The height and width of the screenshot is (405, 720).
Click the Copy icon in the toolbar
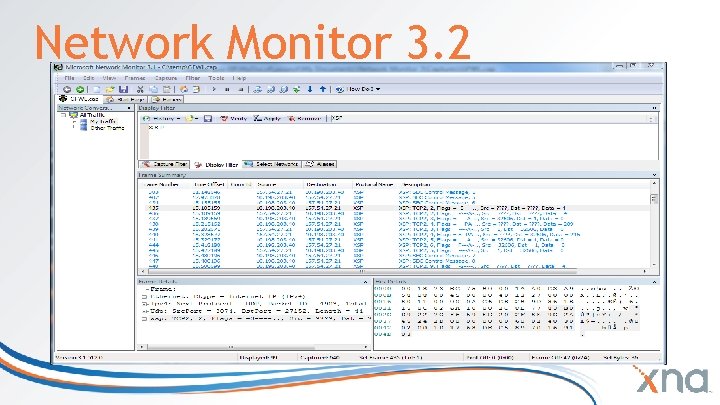[154, 89]
